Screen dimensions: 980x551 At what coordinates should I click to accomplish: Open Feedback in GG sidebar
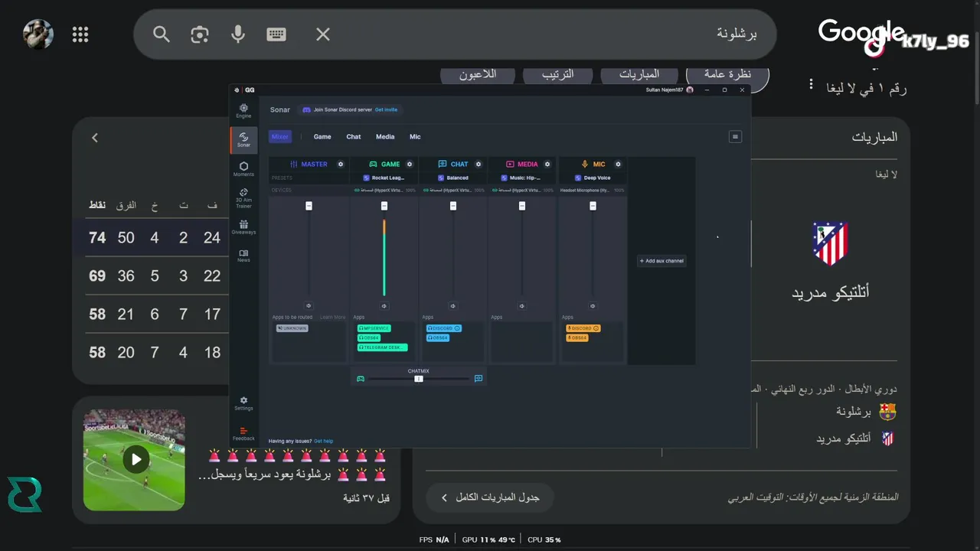click(x=243, y=434)
